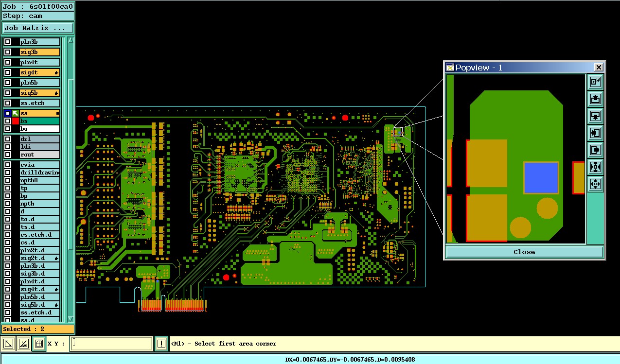Click the top window-swap icon in Popview

tap(596, 82)
